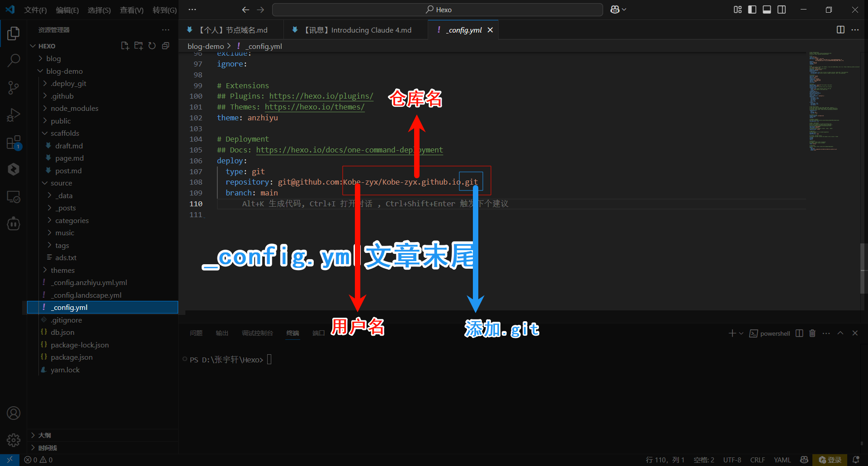Viewport: 868px width, 466px height.
Task: Open the 编辑(E) menu
Action: [x=67, y=10]
